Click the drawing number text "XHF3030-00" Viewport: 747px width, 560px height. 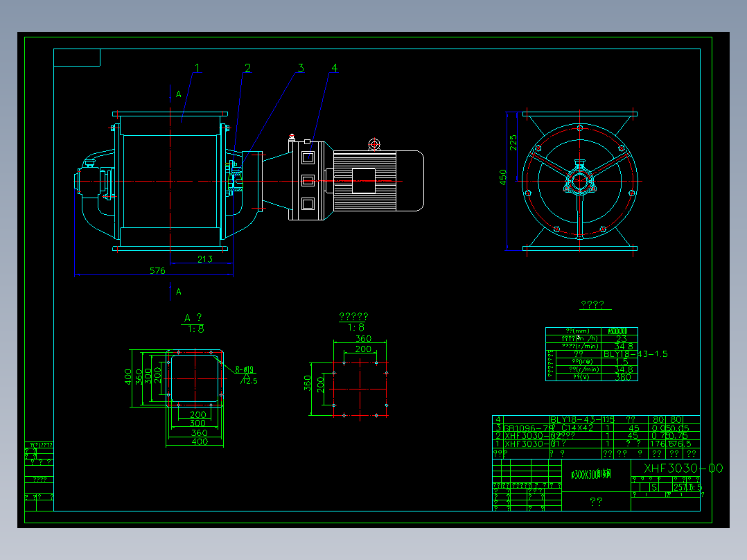tap(683, 469)
